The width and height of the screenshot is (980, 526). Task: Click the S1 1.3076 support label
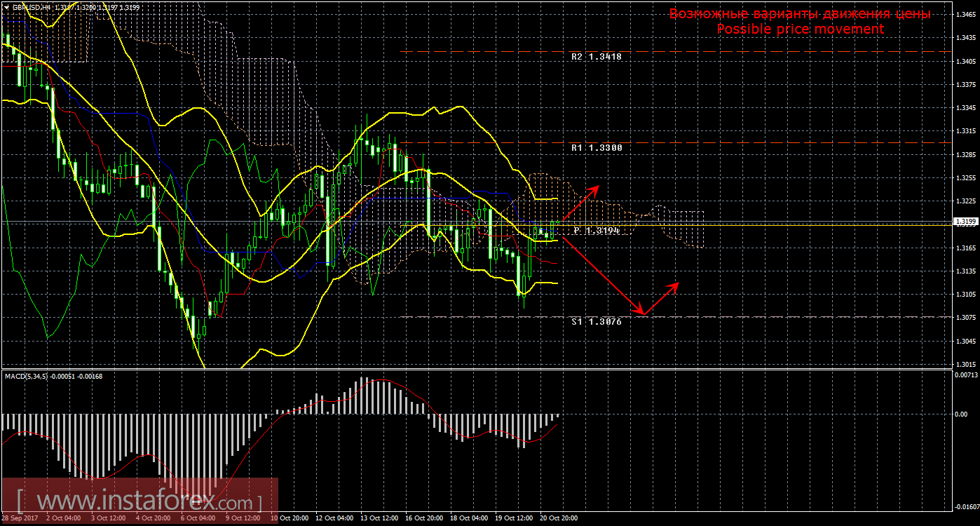[x=597, y=321]
